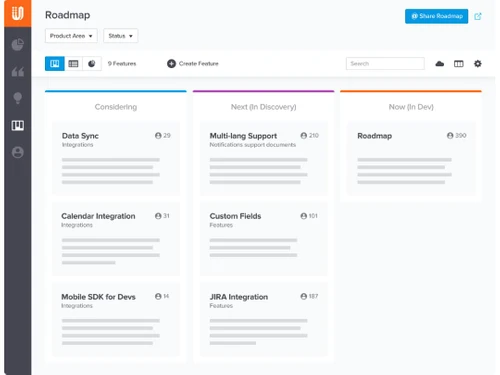
Task: Click 'Notifications support documents' subtitle
Action: tap(253, 145)
